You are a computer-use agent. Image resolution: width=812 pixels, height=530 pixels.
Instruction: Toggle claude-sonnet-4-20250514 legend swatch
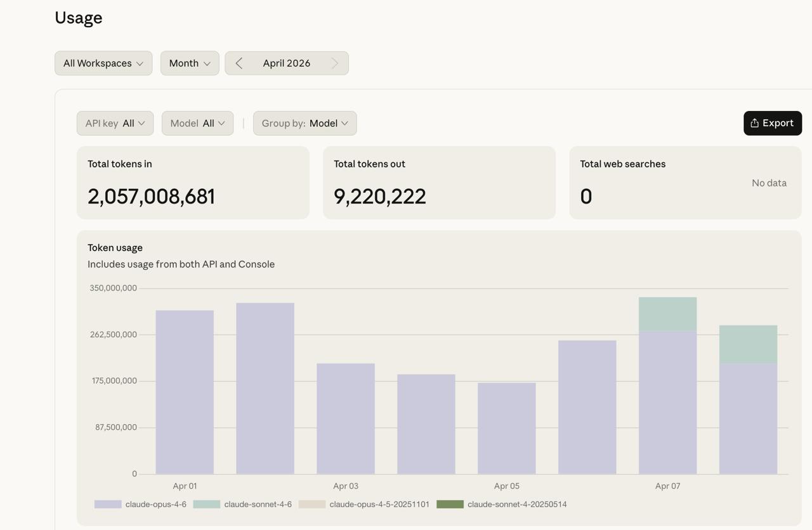click(x=450, y=504)
